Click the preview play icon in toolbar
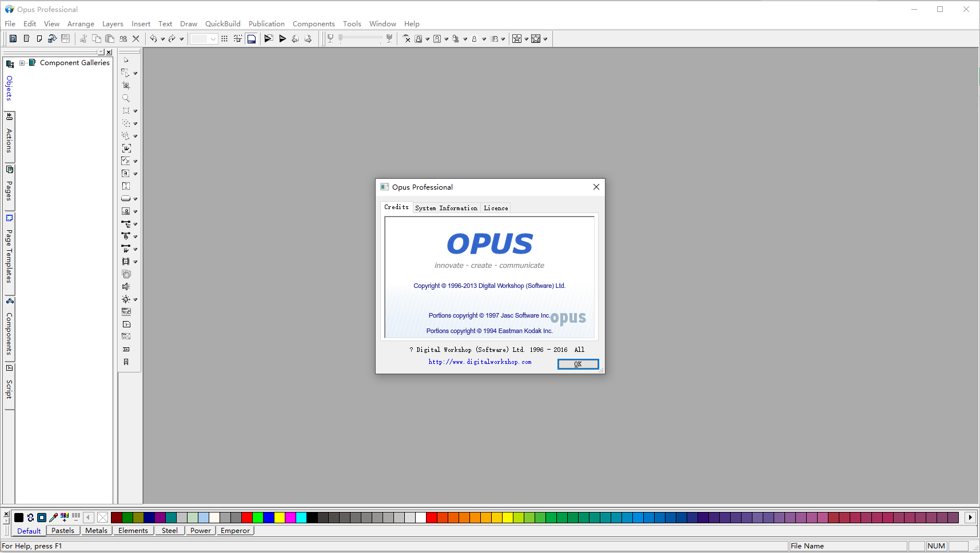The height and width of the screenshot is (553, 980). click(x=282, y=39)
